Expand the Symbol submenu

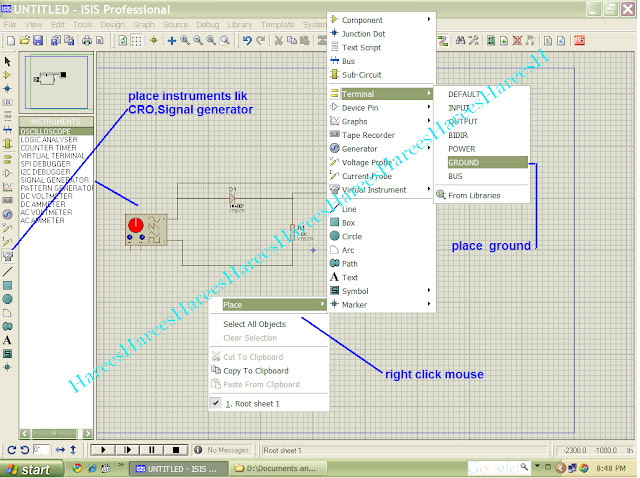click(x=382, y=291)
